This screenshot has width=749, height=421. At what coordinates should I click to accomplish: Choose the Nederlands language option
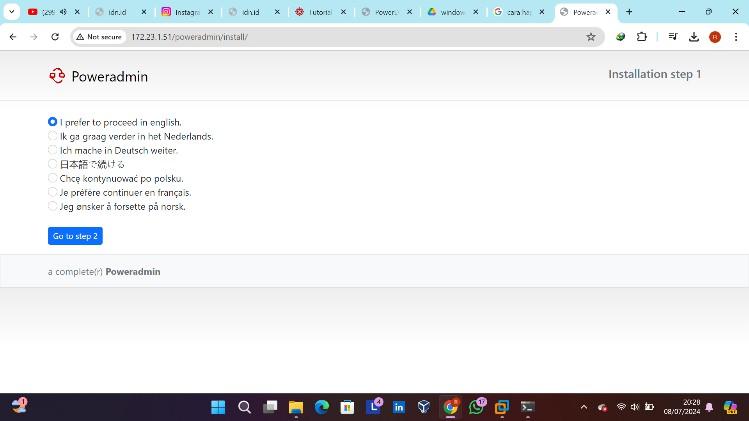tap(53, 136)
